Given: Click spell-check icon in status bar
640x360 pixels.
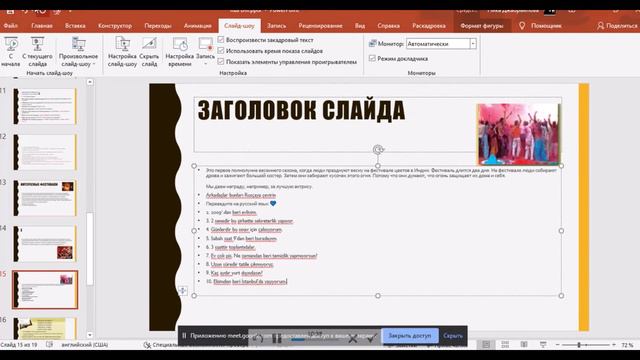Looking at the screenshot, I should (49, 345).
